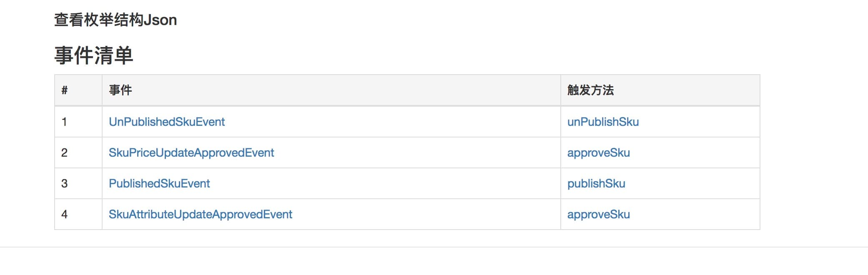Image resolution: width=868 pixels, height=275 pixels.
Task: Click the 触发方法 column header
Action: pyautogui.click(x=660, y=90)
